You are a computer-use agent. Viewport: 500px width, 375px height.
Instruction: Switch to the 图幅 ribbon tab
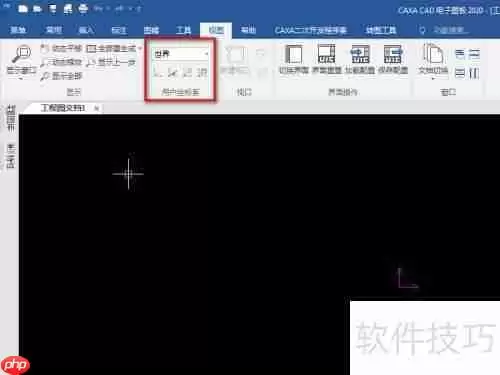pos(151,30)
